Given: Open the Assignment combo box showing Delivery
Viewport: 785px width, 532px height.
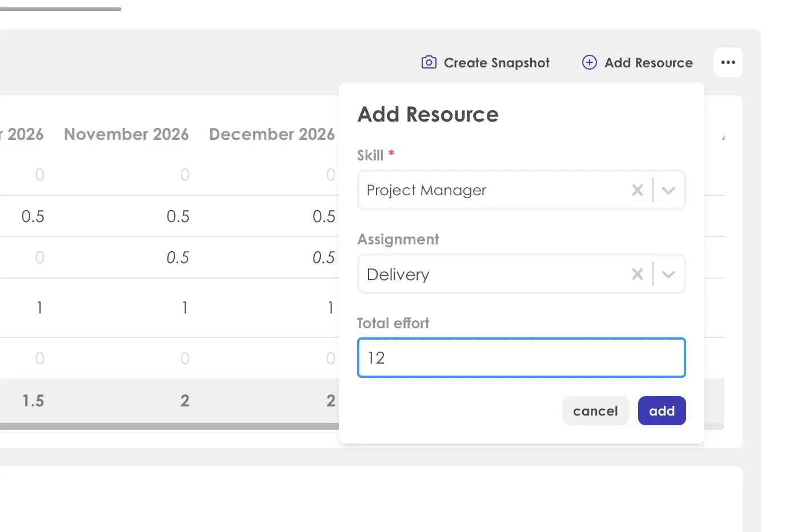Looking at the screenshot, I should pos(521,274).
